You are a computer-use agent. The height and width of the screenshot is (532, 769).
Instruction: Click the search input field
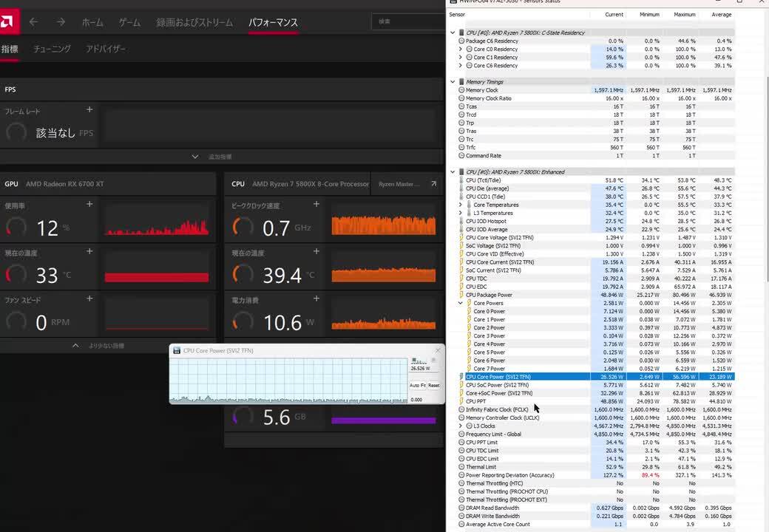point(408,21)
